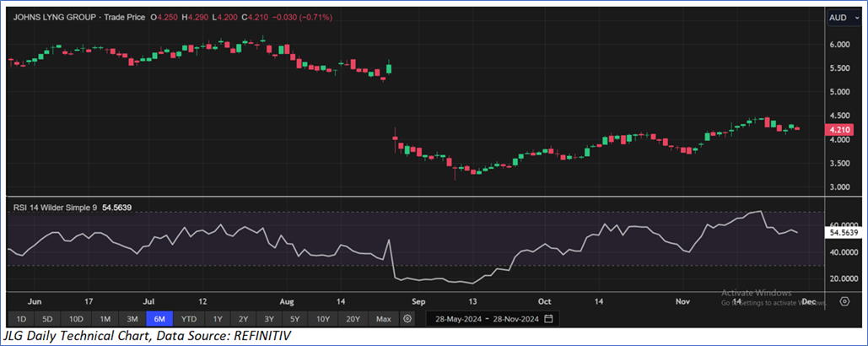Select the active 6M time range
Screen dimensions: 868x346
click(x=159, y=319)
